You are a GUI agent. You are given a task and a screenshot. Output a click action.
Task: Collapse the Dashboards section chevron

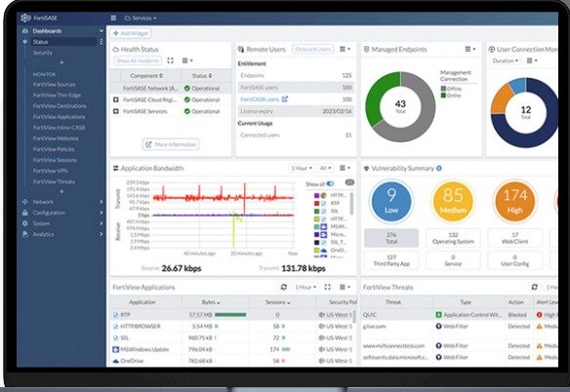[102, 31]
